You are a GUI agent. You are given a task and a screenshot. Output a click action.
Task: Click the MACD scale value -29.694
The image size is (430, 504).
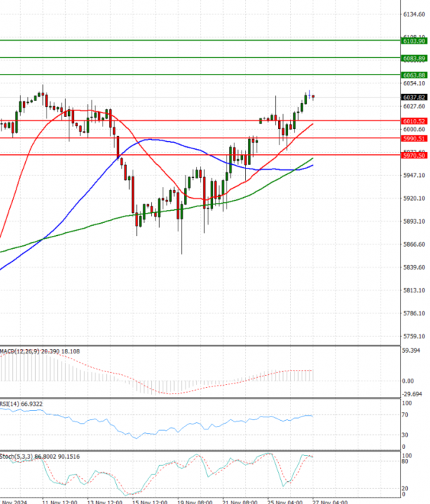pos(411,394)
